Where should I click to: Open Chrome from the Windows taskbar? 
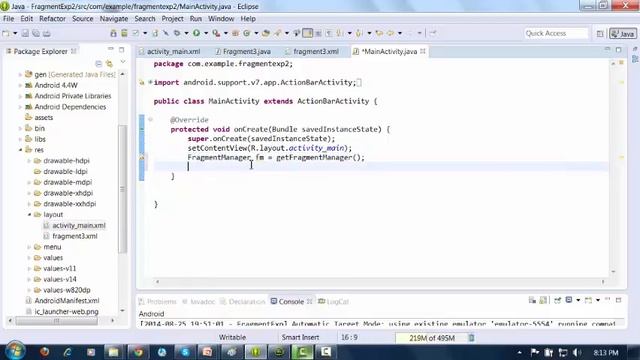[x=138, y=352]
